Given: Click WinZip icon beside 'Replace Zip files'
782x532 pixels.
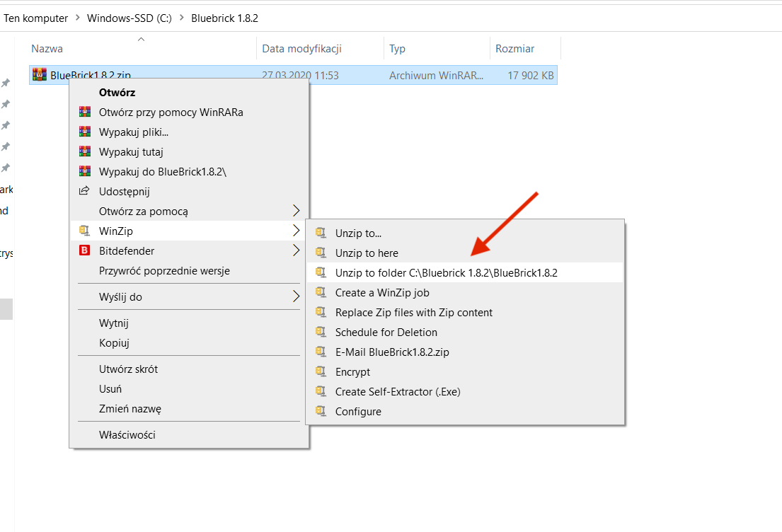Looking at the screenshot, I should click(x=321, y=312).
